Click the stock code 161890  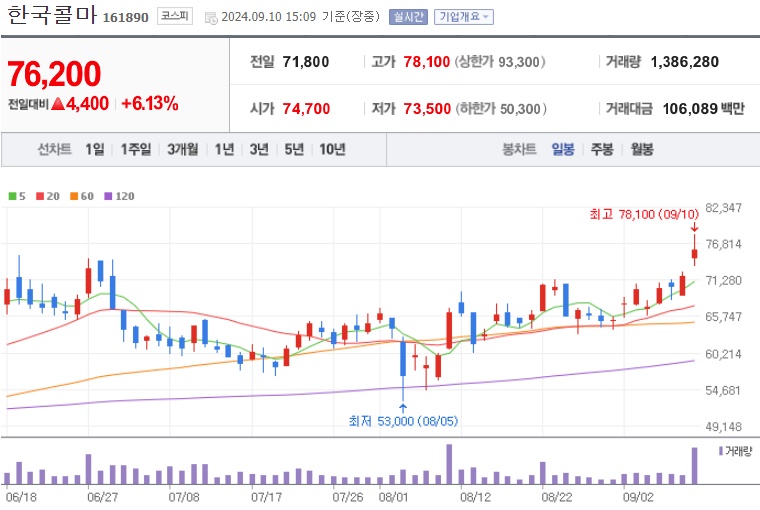pyautogui.click(x=126, y=17)
